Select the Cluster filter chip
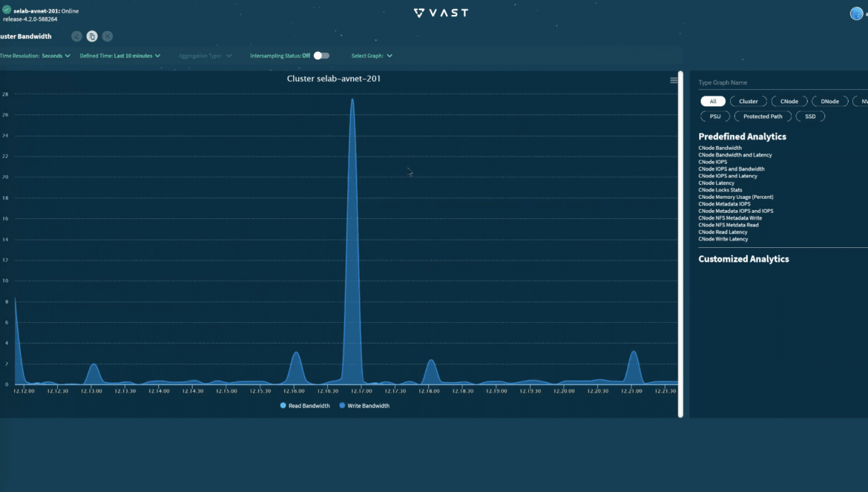868x492 pixels. pos(749,101)
